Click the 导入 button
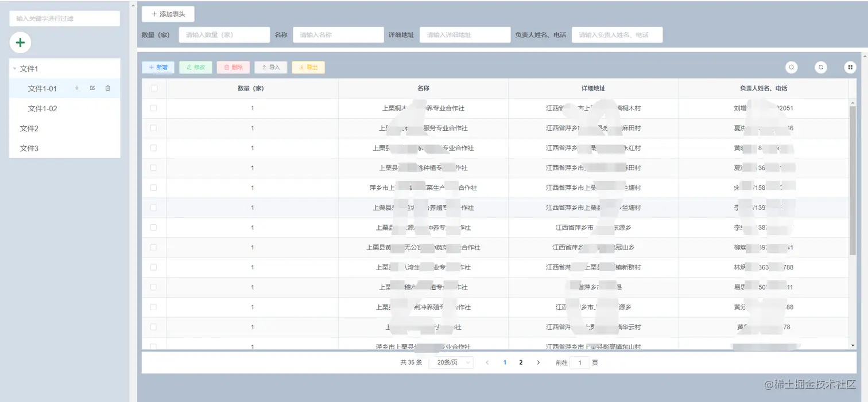 271,67
